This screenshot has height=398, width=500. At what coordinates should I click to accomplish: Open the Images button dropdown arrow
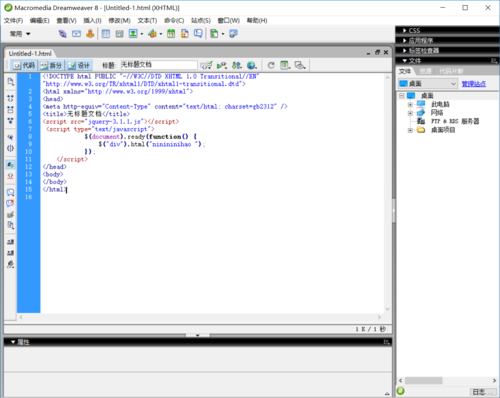142,34
